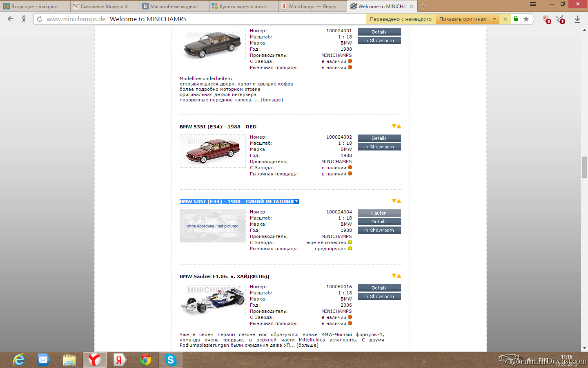The width and height of the screenshot is (588, 368).
Task: Open File Explorer from taskbar
Action: point(69,360)
